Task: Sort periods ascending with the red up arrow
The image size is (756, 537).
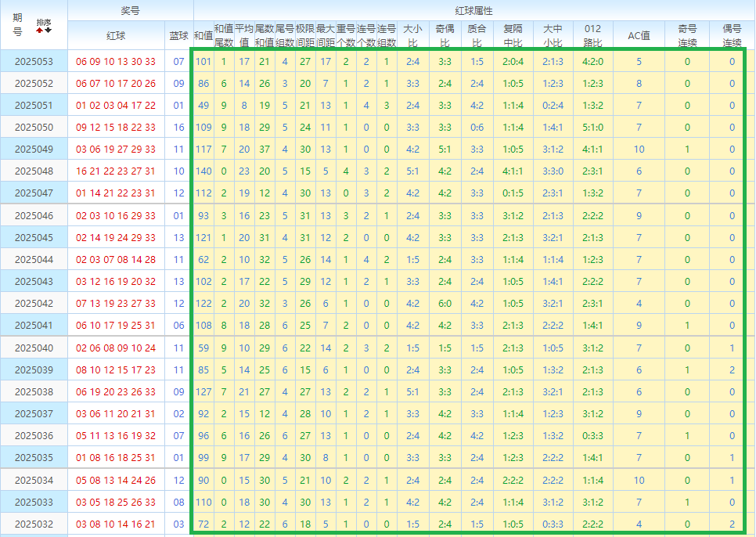Action: 40,31
